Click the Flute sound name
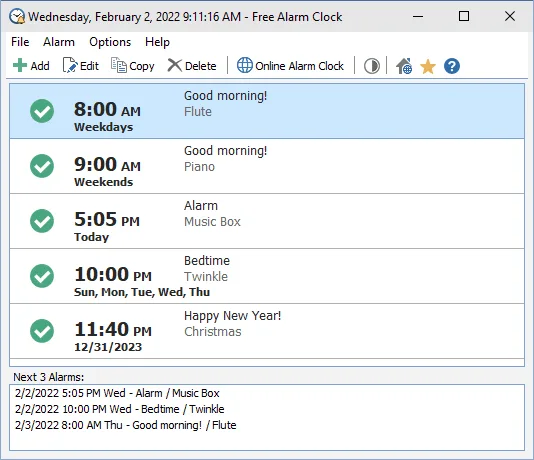534x460 pixels. coord(198,112)
